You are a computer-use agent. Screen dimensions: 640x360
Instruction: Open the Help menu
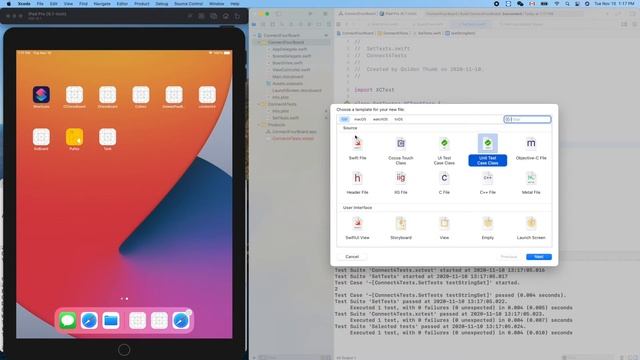click(x=235, y=4)
